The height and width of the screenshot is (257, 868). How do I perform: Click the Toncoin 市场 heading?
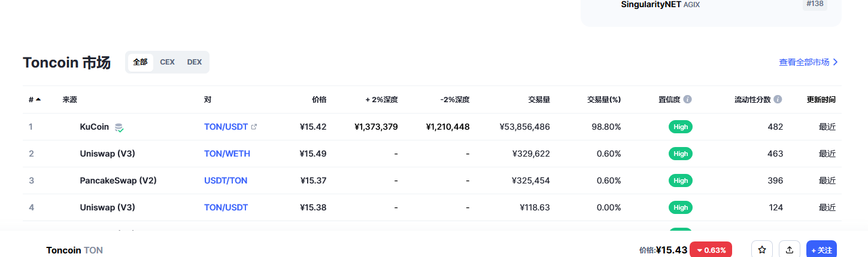coord(66,63)
